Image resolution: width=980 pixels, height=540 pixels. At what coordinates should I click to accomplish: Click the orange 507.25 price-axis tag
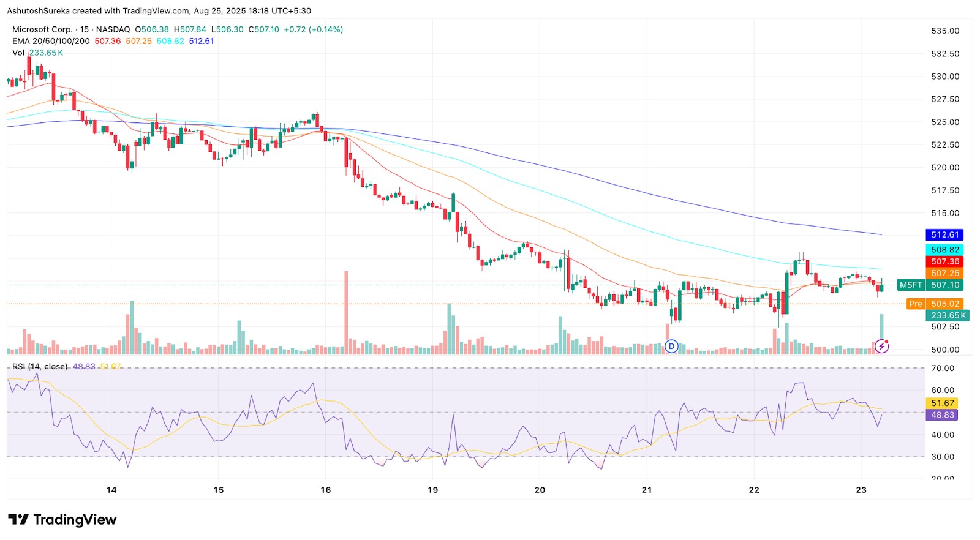(944, 273)
